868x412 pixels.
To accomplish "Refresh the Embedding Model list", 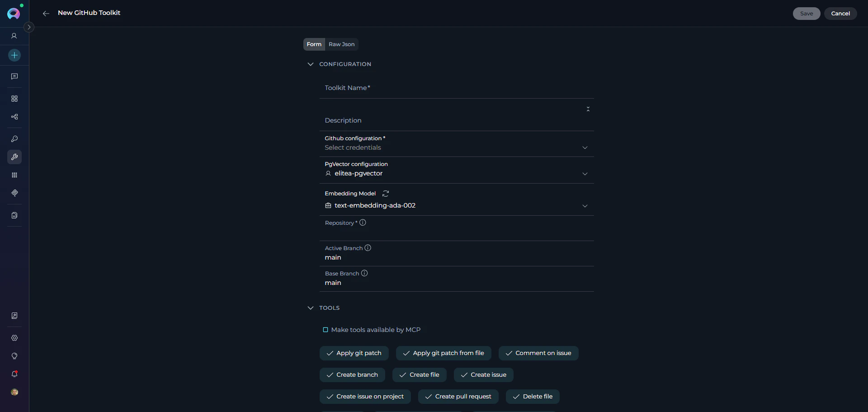I will [x=385, y=193].
